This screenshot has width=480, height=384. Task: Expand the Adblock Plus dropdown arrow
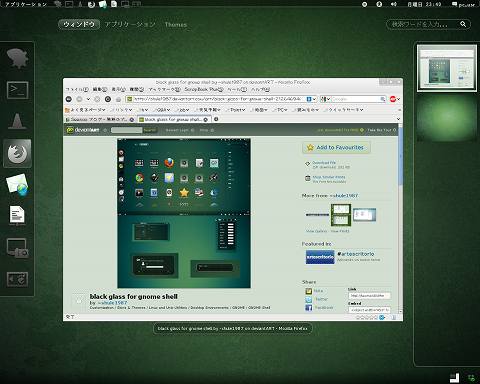pos(398,99)
